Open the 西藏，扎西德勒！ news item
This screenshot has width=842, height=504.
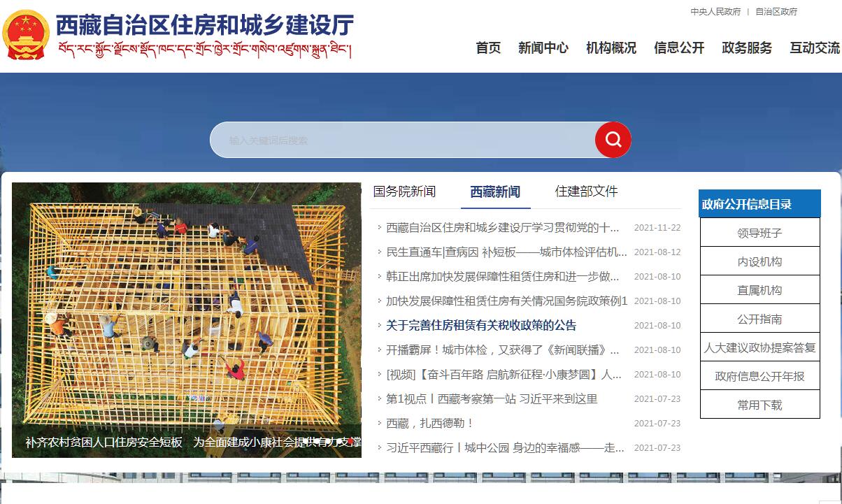431,424
